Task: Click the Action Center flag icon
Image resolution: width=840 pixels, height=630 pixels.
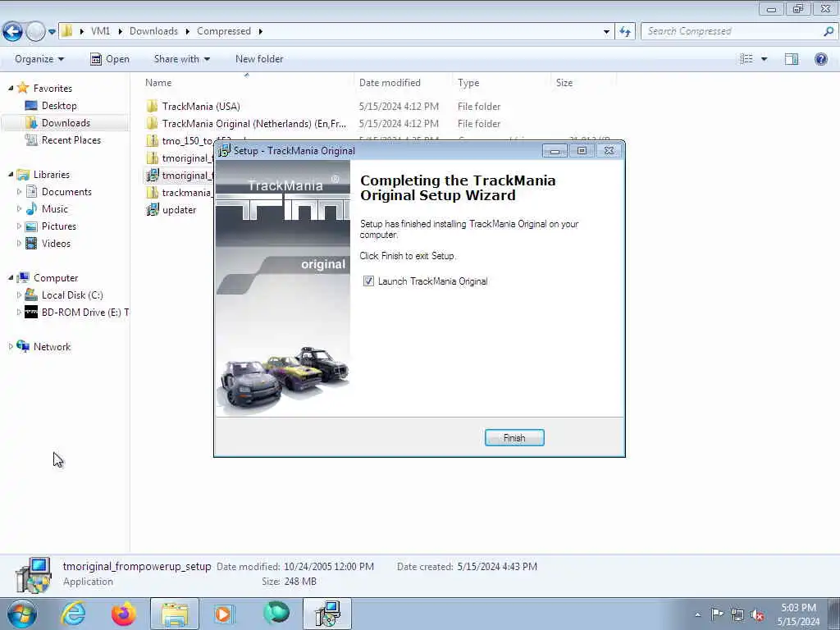Action: pyautogui.click(x=717, y=614)
